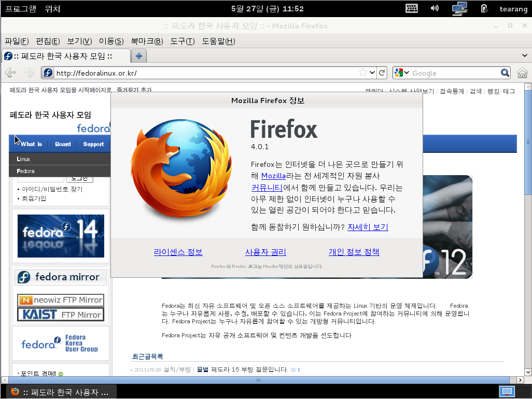Open the 파일(F) menu

[17, 41]
